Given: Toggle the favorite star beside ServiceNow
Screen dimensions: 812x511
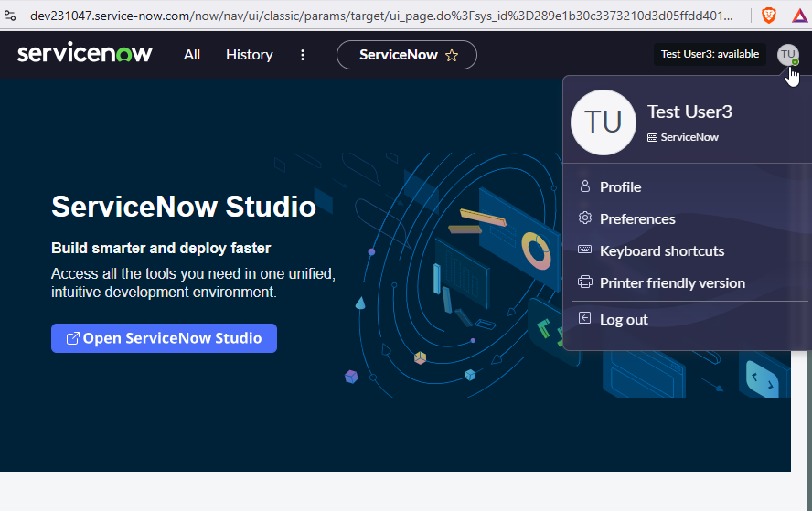Looking at the screenshot, I should (x=452, y=55).
